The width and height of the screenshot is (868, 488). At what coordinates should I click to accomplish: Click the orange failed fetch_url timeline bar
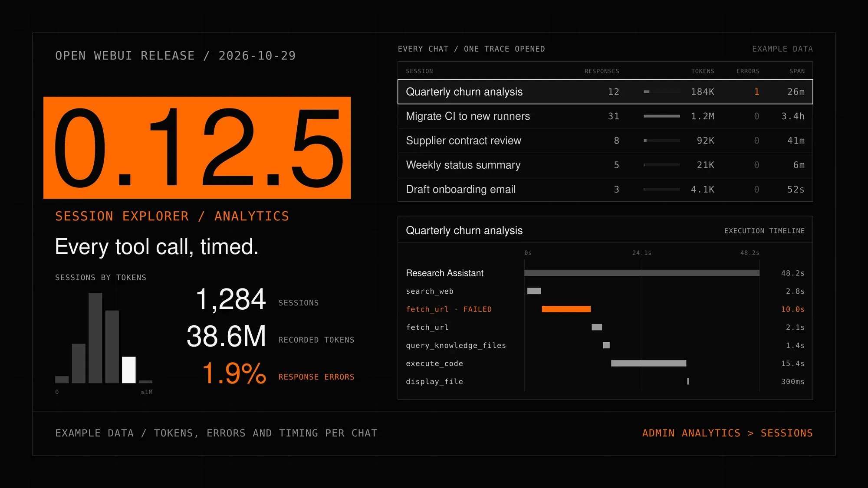click(566, 309)
